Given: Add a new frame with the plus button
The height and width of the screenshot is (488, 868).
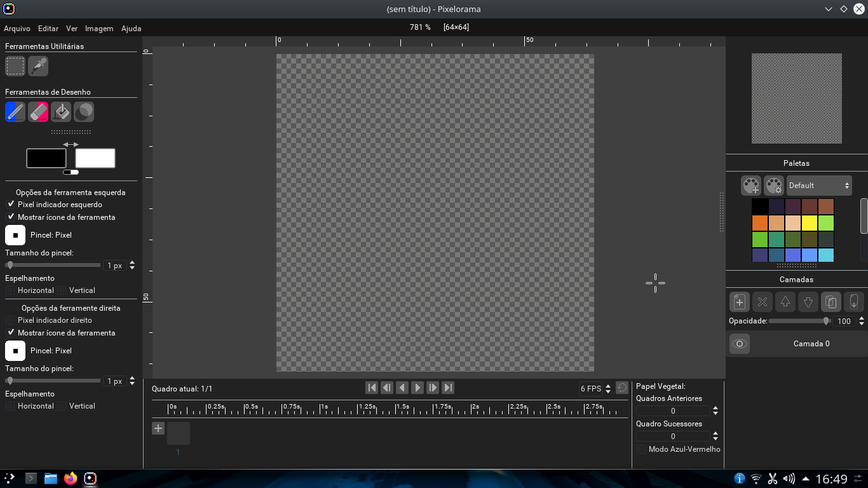Looking at the screenshot, I should tap(158, 428).
